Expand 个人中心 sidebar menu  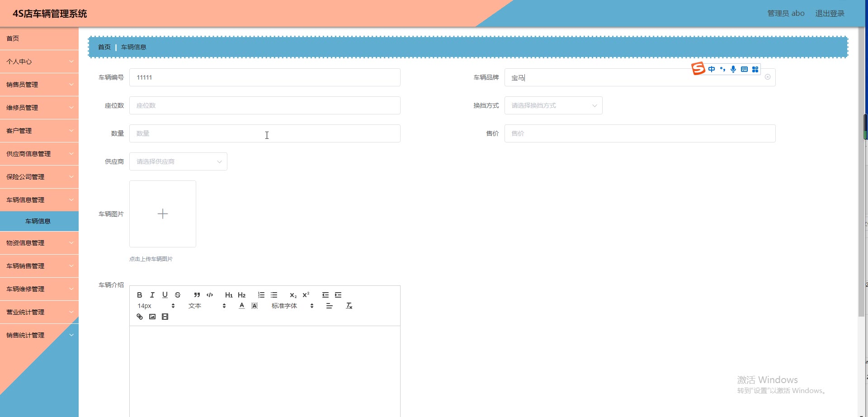pyautogui.click(x=39, y=62)
